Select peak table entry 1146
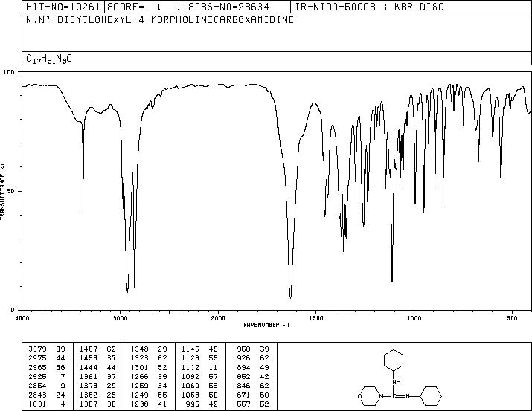Image resolution: width=532 pixels, height=411 pixels. click(x=190, y=349)
